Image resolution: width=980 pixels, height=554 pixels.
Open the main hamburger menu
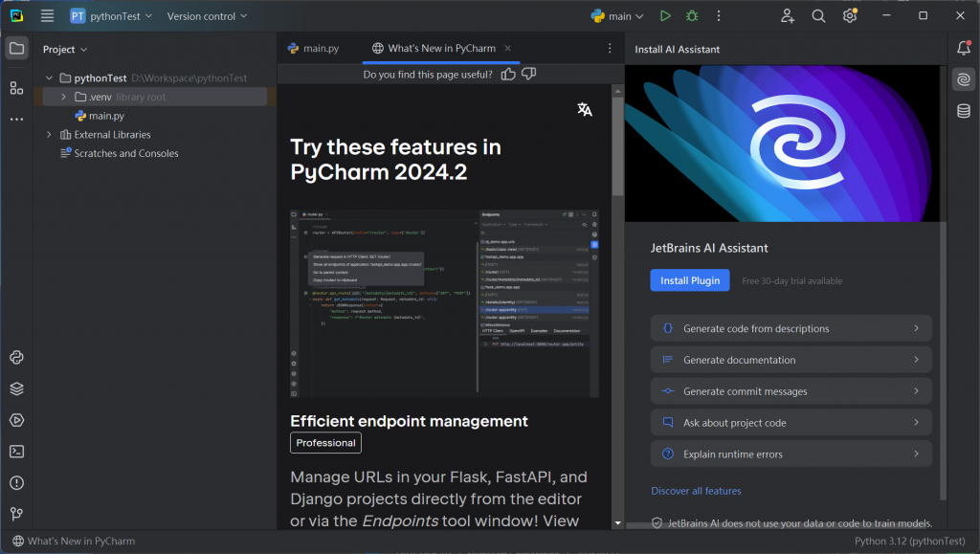tap(48, 16)
